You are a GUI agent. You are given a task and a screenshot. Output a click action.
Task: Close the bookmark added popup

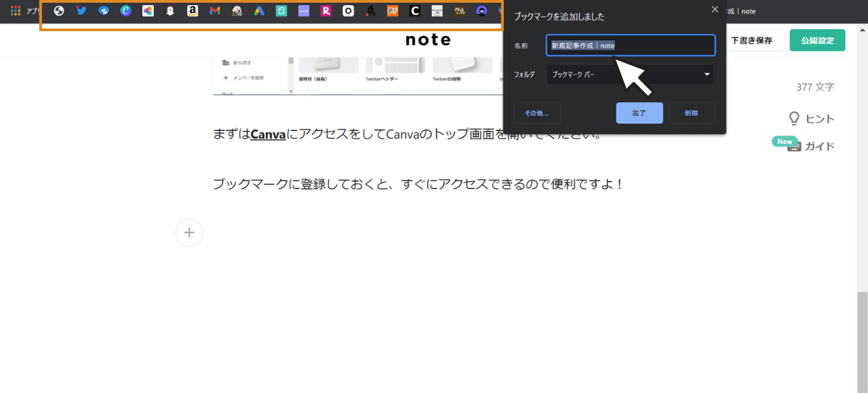715,10
